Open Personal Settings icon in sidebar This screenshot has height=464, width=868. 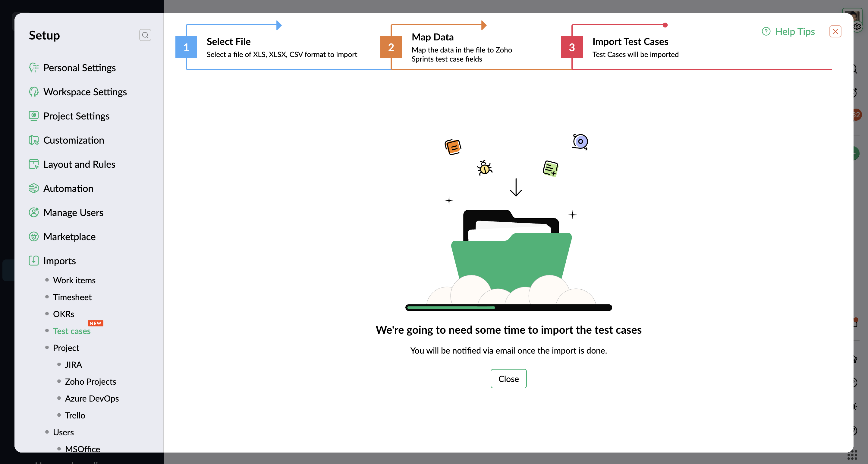34,68
